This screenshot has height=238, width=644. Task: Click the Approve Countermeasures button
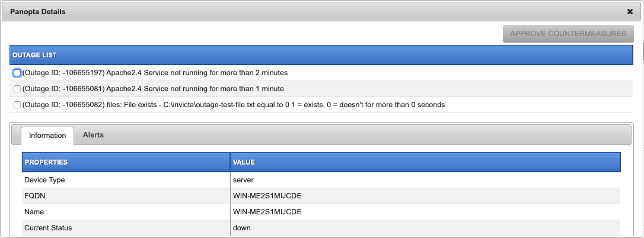click(568, 34)
